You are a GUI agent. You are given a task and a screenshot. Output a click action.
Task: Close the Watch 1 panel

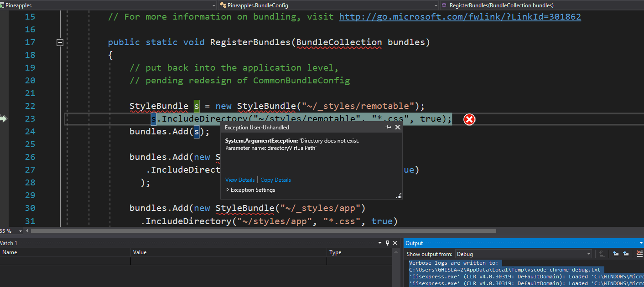395,243
